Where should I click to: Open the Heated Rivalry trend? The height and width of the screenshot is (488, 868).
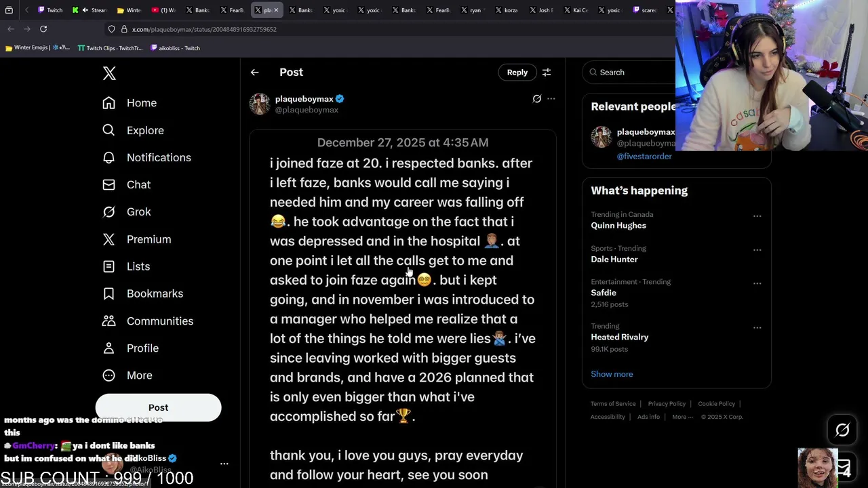click(x=620, y=337)
